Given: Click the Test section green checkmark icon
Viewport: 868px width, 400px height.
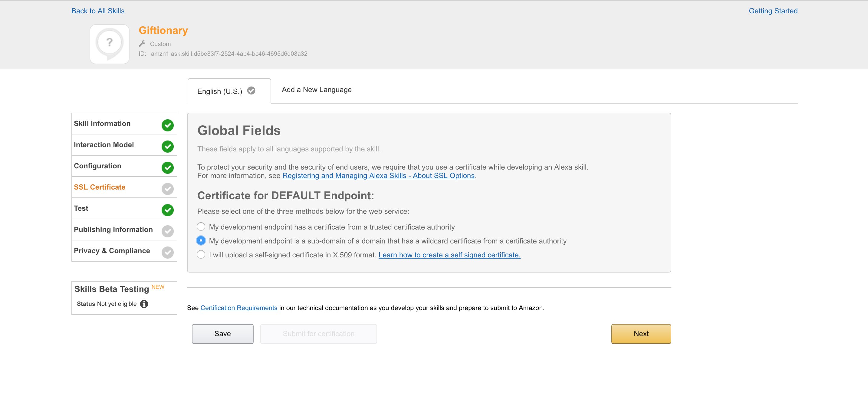Looking at the screenshot, I should pyautogui.click(x=167, y=210).
